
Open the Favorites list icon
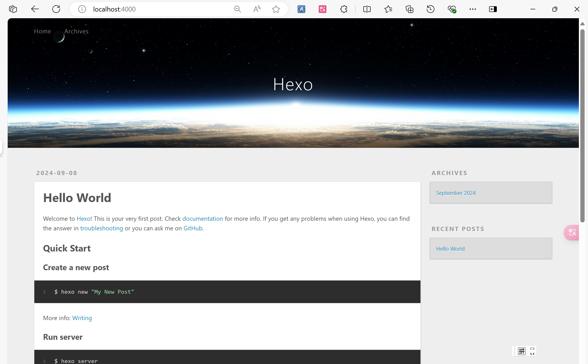388,9
